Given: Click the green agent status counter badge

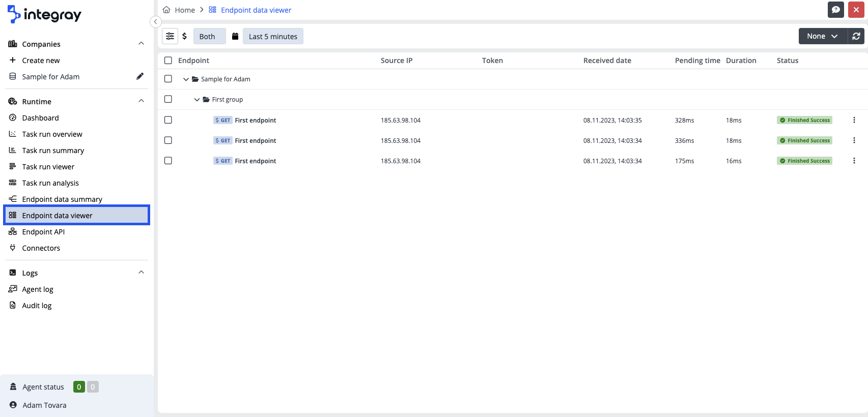Looking at the screenshot, I should tap(79, 387).
